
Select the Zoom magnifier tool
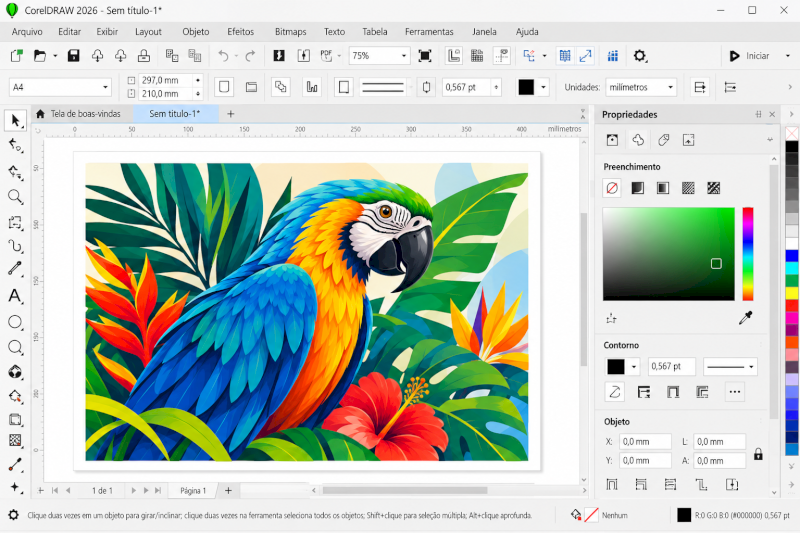15,197
